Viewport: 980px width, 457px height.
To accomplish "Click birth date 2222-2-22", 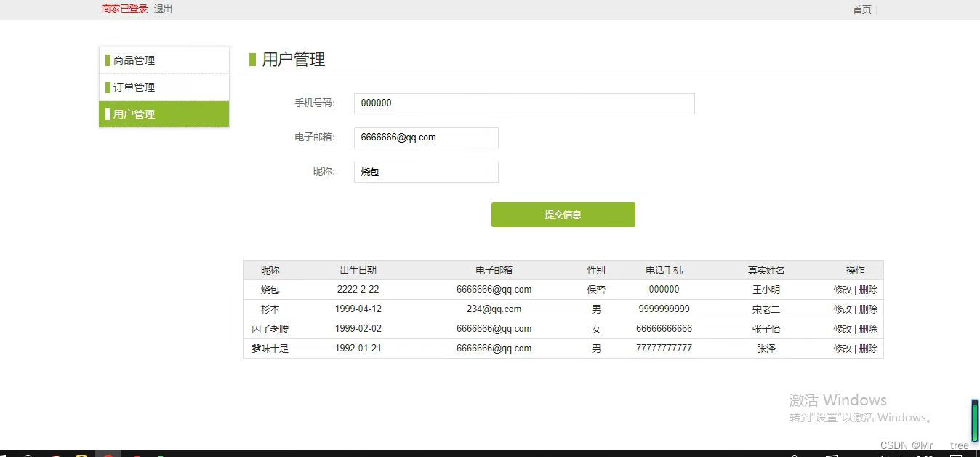I will click(x=358, y=290).
